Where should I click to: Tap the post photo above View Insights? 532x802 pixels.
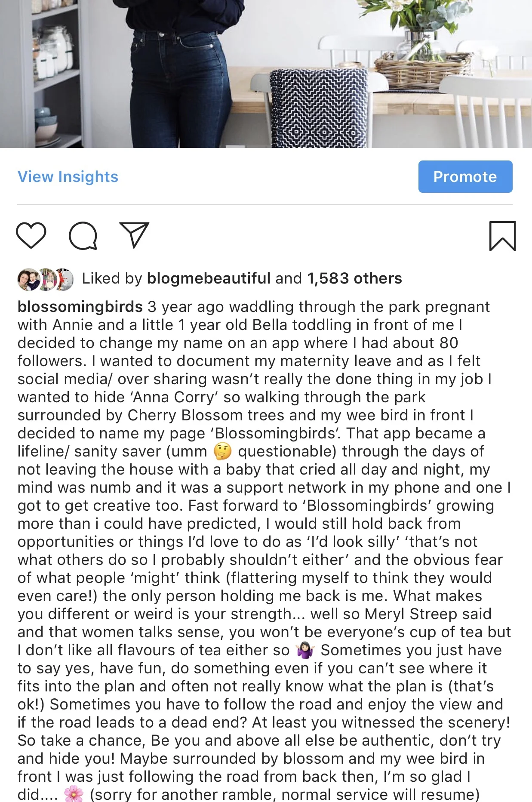[x=266, y=74]
